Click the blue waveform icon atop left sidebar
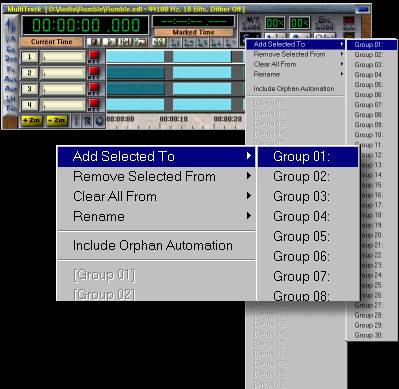This screenshot has height=389, width=399. pyautogui.click(x=11, y=25)
